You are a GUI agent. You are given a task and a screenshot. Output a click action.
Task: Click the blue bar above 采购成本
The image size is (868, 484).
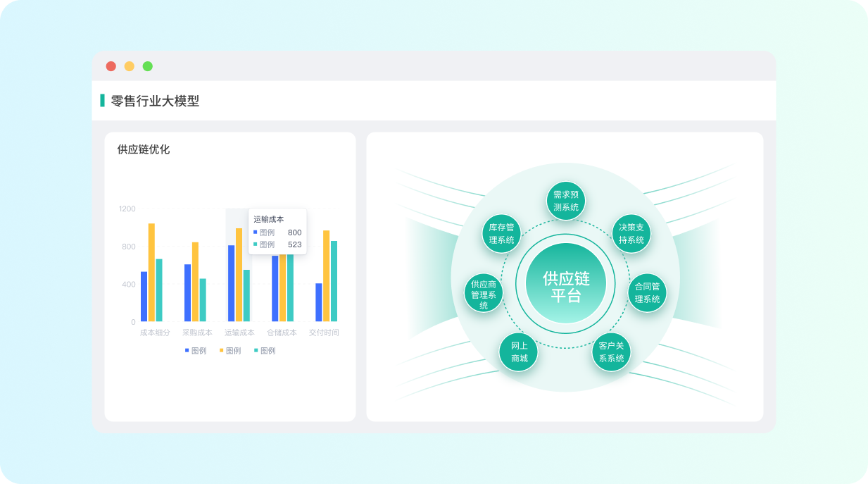pos(188,293)
